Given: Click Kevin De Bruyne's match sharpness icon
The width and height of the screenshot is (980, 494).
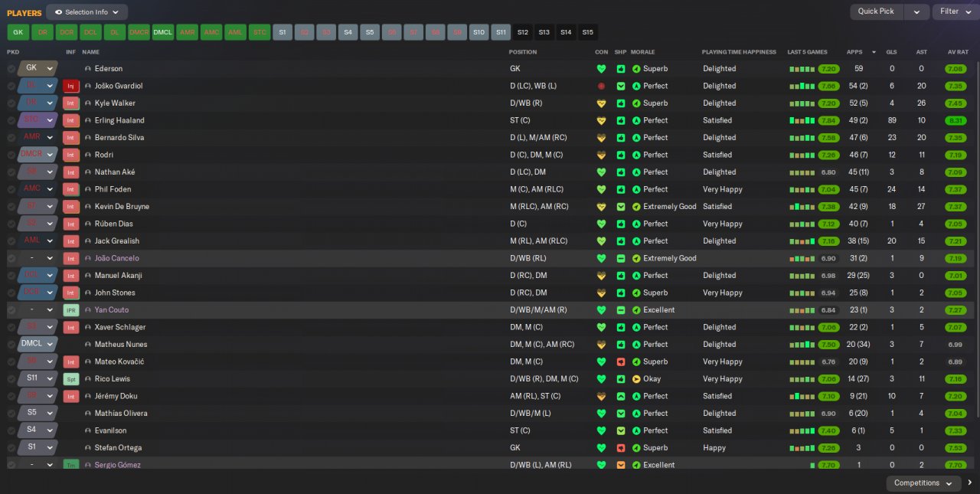Looking at the screenshot, I should pyautogui.click(x=621, y=206).
